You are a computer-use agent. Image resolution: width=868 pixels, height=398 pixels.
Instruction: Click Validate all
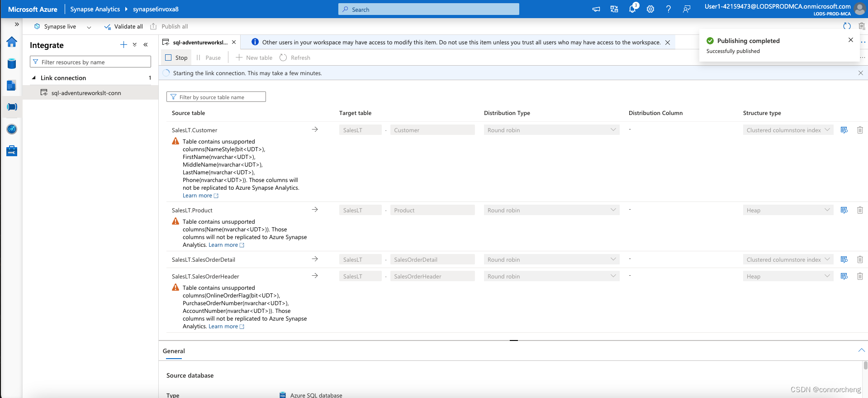click(x=123, y=27)
